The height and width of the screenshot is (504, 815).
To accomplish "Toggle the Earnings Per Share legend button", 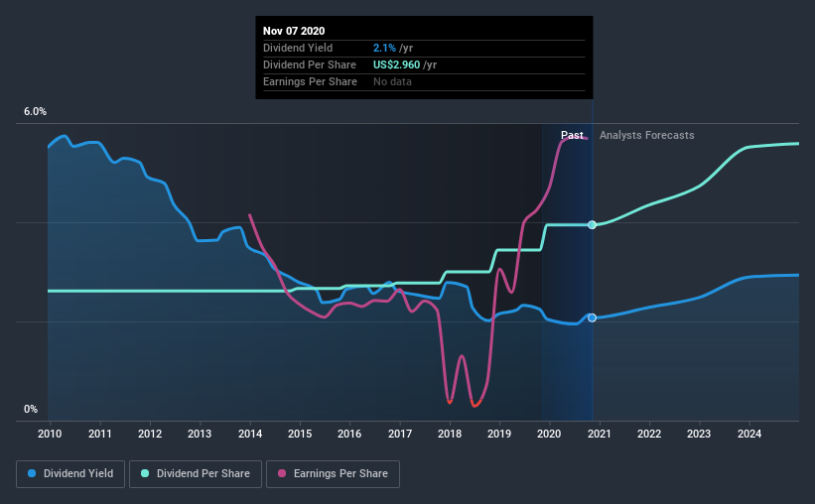I will point(334,474).
